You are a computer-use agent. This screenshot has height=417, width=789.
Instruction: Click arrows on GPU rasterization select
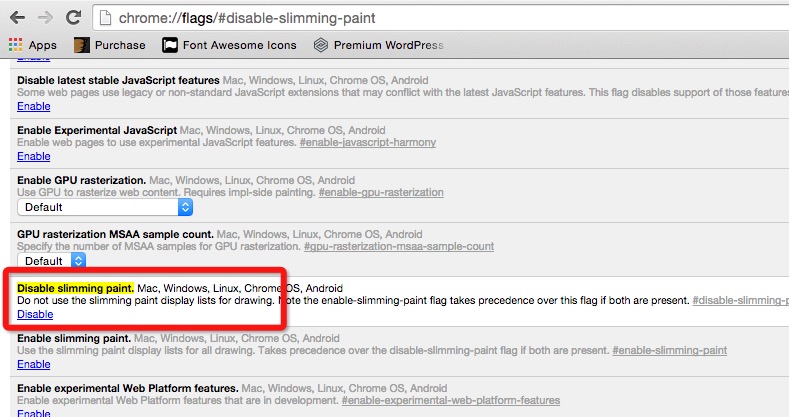tap(185, 207)
